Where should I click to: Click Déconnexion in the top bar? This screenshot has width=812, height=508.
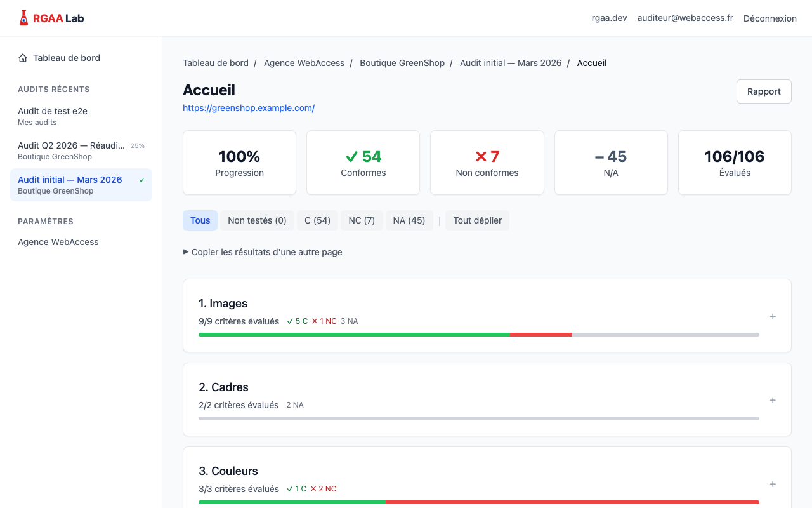(769, 18)
